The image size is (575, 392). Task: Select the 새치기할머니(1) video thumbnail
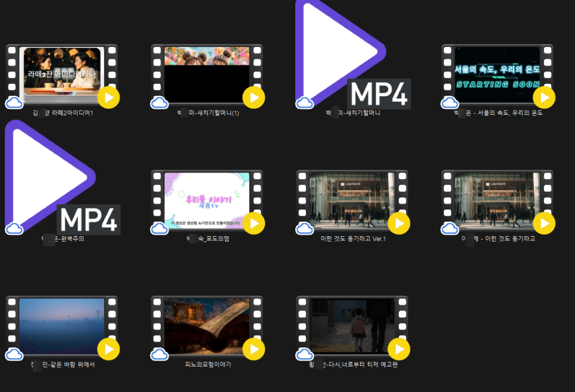pos(207,74)
